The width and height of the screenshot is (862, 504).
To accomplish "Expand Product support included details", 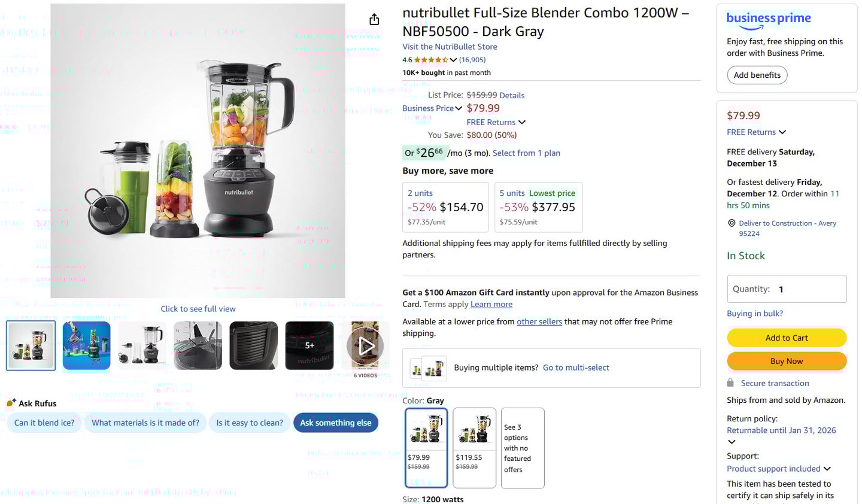I will pos(827,469).
